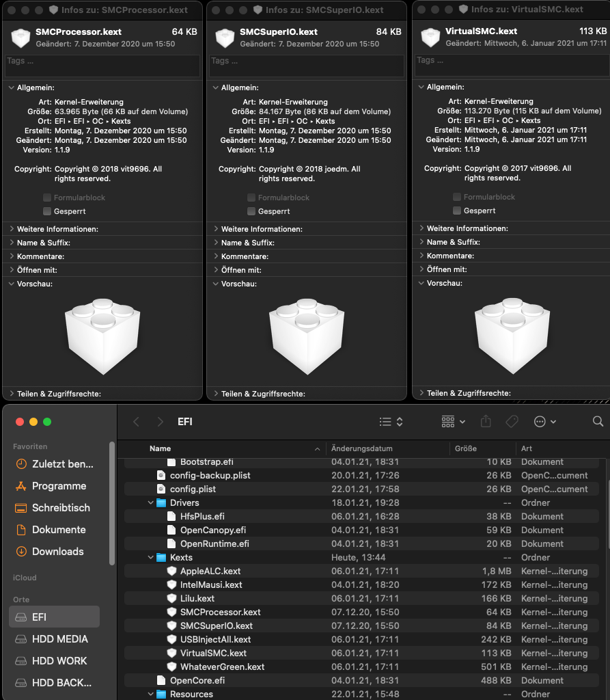Click the Tags toolbar icon
The image size is (610, 700).
pyautogui.click(x=512, y=421)
